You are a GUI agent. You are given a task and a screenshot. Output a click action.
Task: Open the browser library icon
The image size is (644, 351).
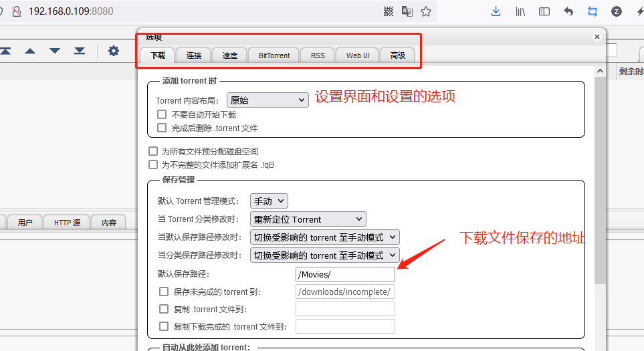[520, 11]
